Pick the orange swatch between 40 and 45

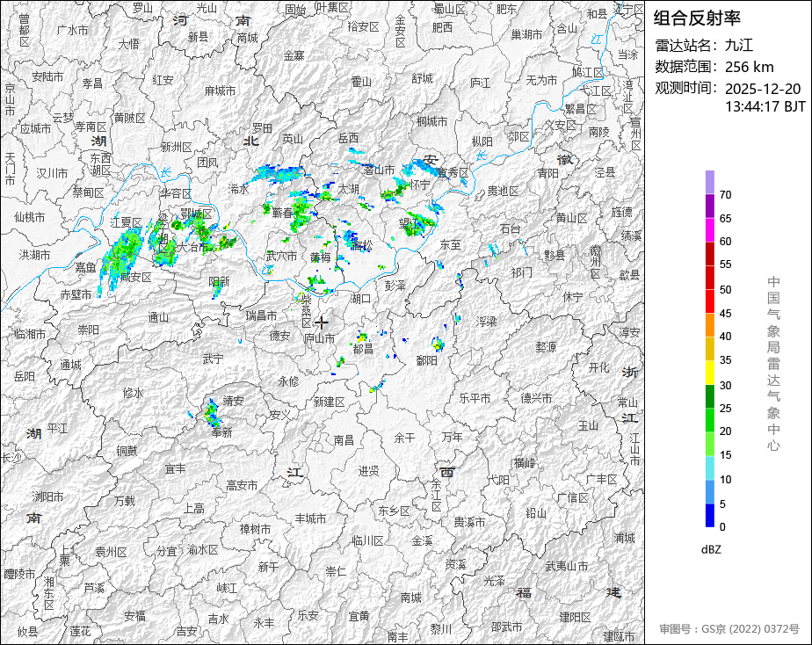pos(710,325)
